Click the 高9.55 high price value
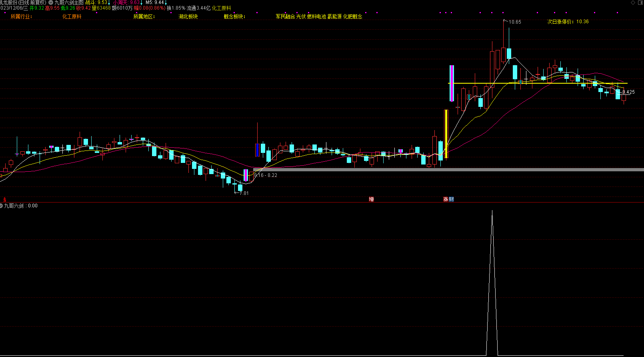This screenshot has height=357, width=644. coord(52,8)
